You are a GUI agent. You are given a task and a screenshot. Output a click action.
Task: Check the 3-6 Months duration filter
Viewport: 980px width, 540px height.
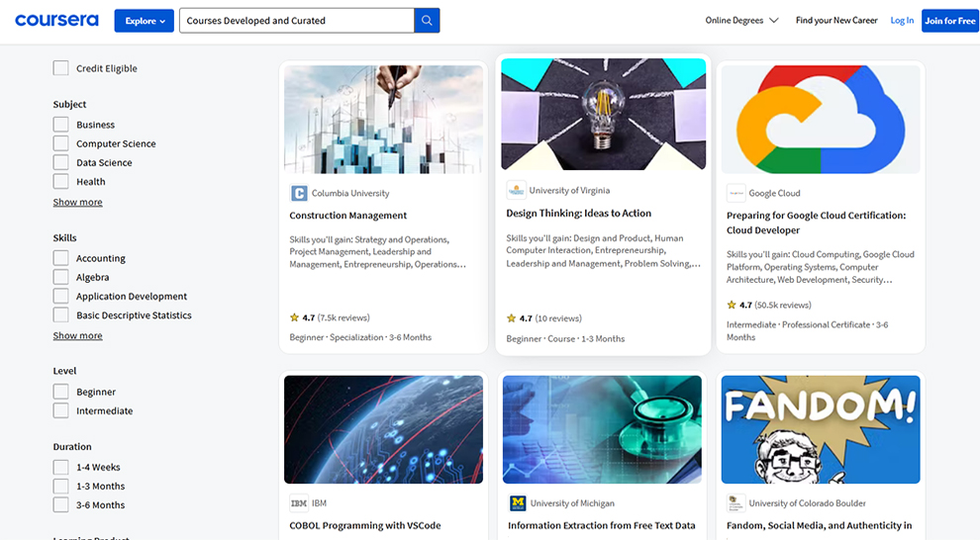[x=60, y=505]
